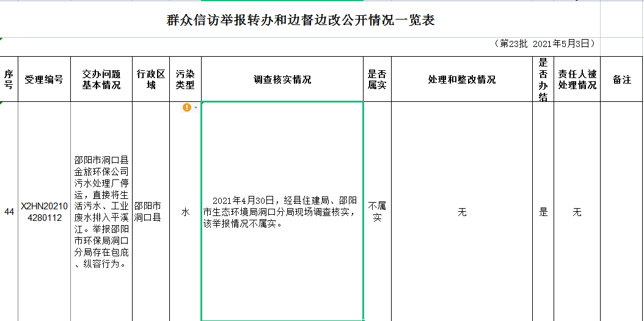Click the 处理和整改情况 header cell
The image size is (644, 321).
(462, 79)
